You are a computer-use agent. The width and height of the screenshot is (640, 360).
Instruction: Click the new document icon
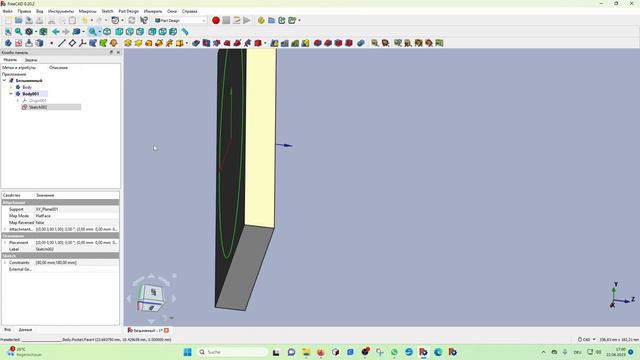(8, 20)
